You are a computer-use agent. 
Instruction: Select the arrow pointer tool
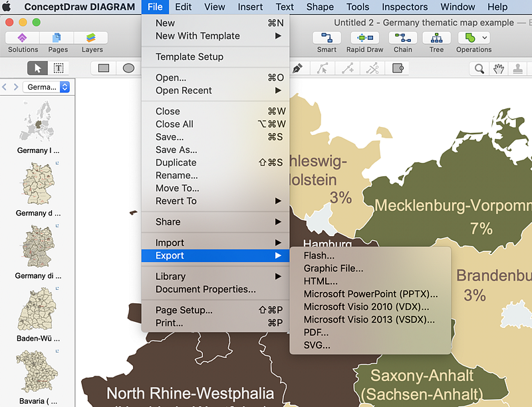[37, 68]
